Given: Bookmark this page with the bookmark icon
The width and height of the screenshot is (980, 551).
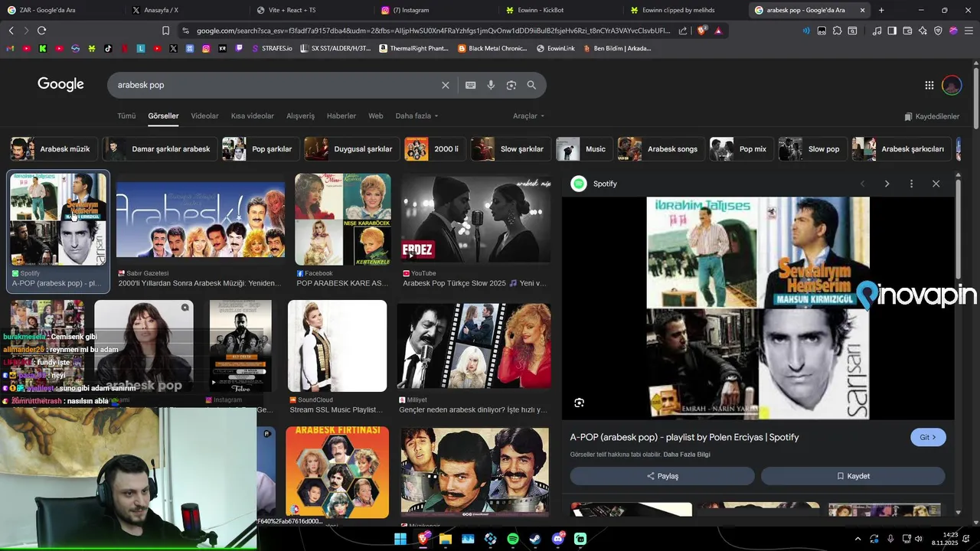Looking at the screenshot, I should click(x=165, y=31).
